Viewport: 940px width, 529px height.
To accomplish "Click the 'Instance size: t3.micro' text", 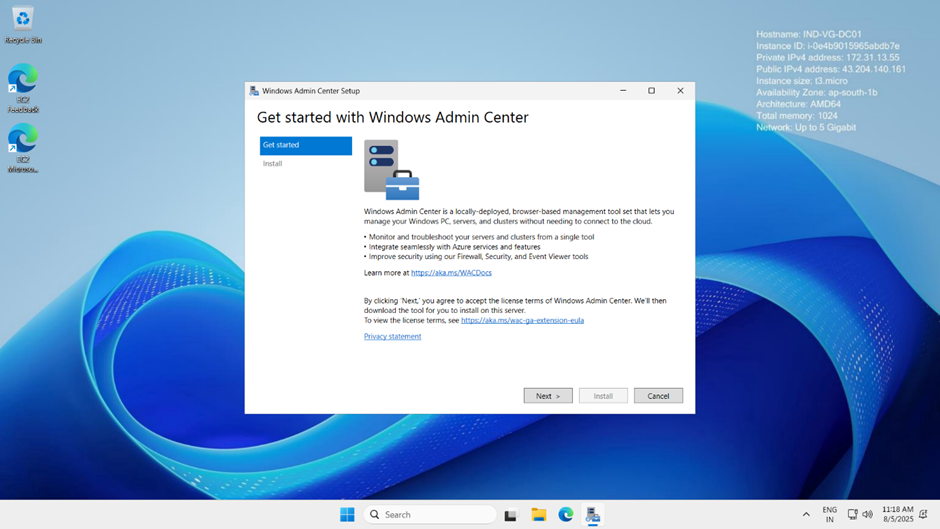I will click(x=802, y=81).
